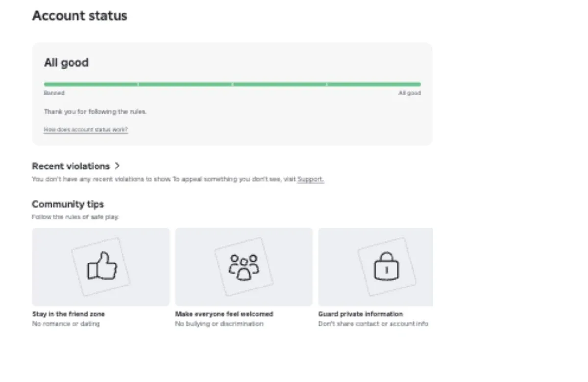588x382 pixels.
Task: Click the Account status page title
Action: [x=80, y=16]
